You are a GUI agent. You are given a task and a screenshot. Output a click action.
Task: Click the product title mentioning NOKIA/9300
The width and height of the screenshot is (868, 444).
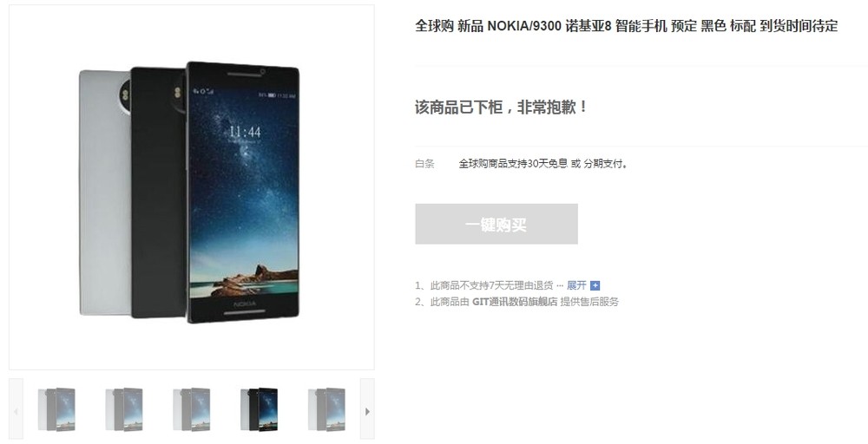627,26
